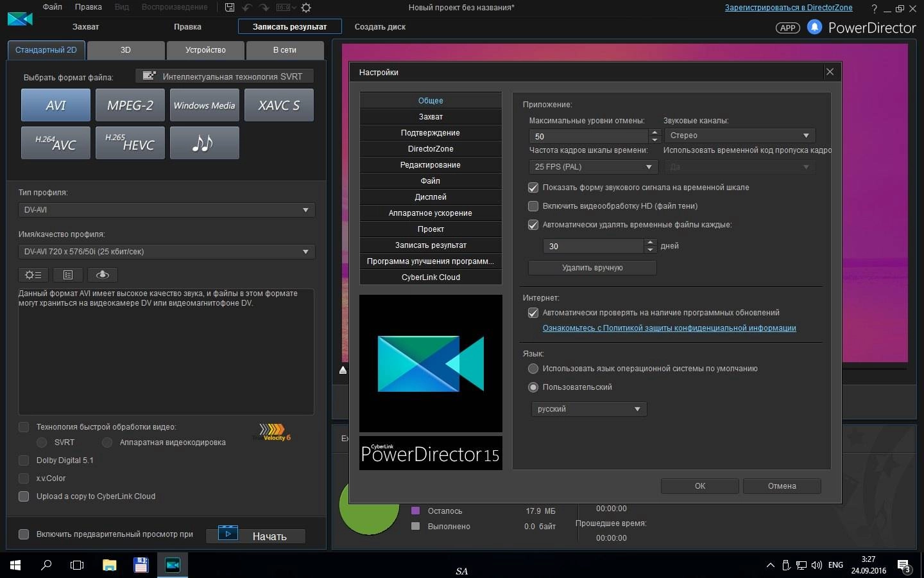Open profile settings gear-list icon
Viewport: 924px width, 578px height.
coord(33,275)
